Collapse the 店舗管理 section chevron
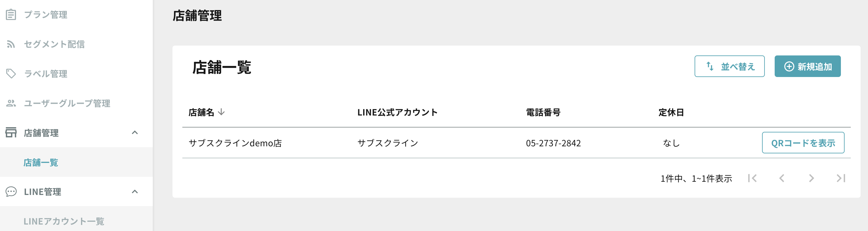The height and width of the screenshot is (231, 868). (x=135, y=133)
